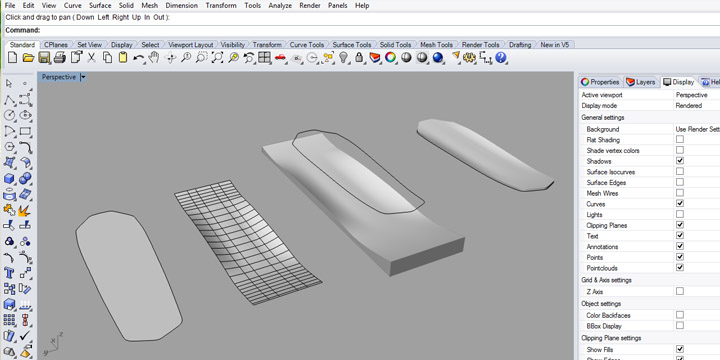Screen dimensions: 720x360
Task: Switch to the Curve Tools toolbar tab
Action: click(307, 45)
